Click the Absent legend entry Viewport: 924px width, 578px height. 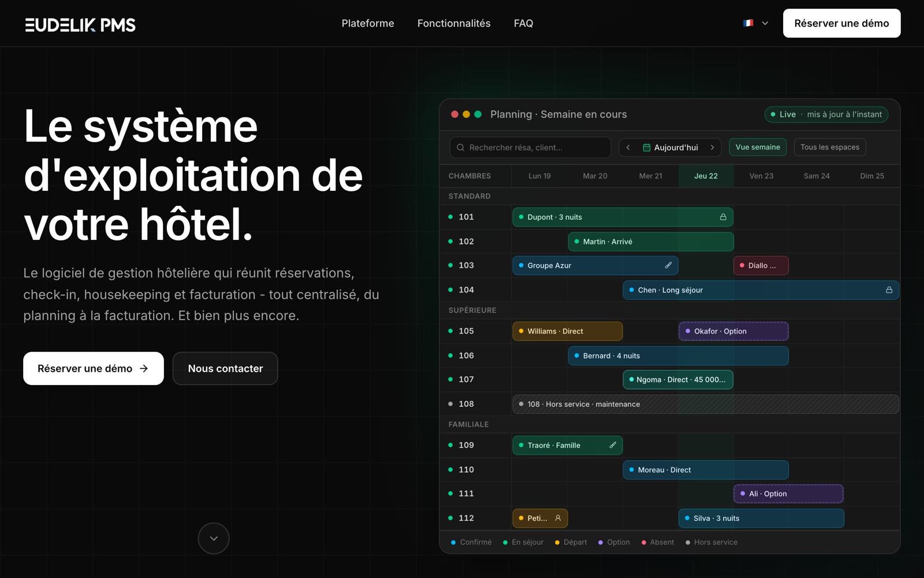click(x=658, y=542)
